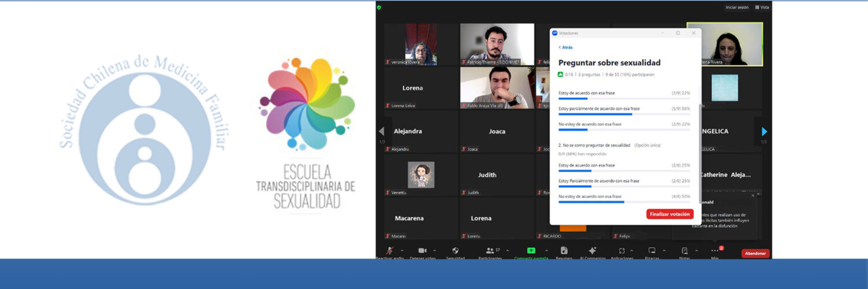
Task: Select Patricio Thieme's video tile
Action: click(x=497, y=45)
